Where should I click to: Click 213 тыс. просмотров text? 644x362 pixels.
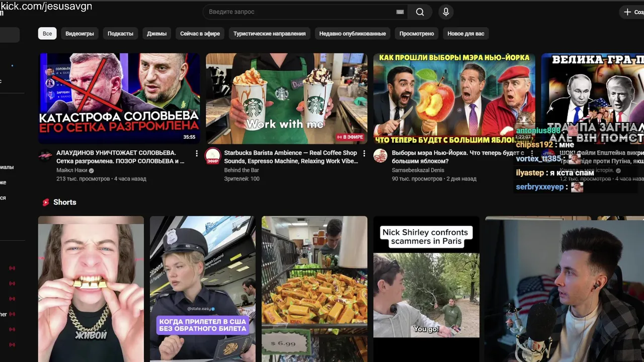(83, 179)
